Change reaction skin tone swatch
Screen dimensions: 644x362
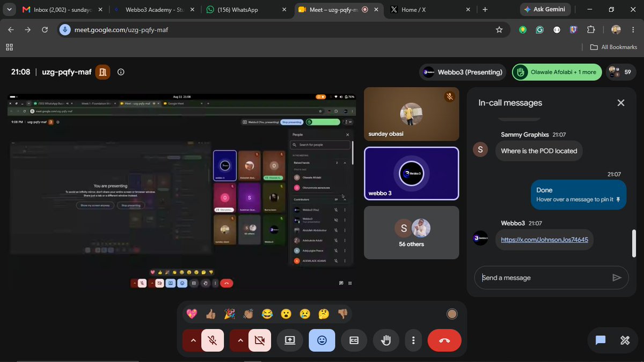[x=452, y=314]
